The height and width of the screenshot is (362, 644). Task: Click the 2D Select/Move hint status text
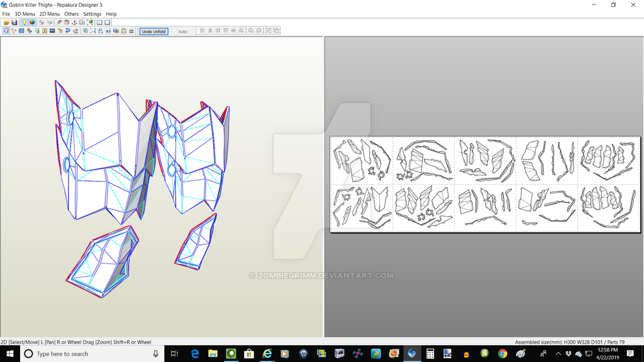tap(76, 342)
